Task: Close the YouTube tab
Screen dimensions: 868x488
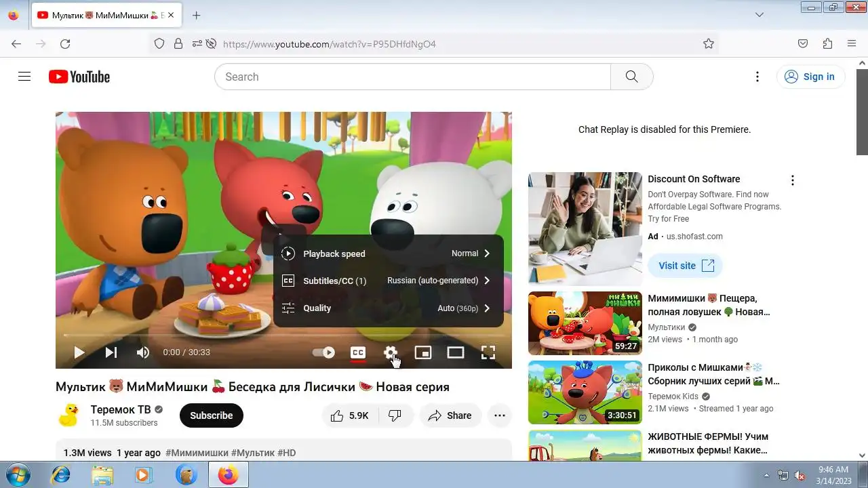Action: tap(170, 15)
